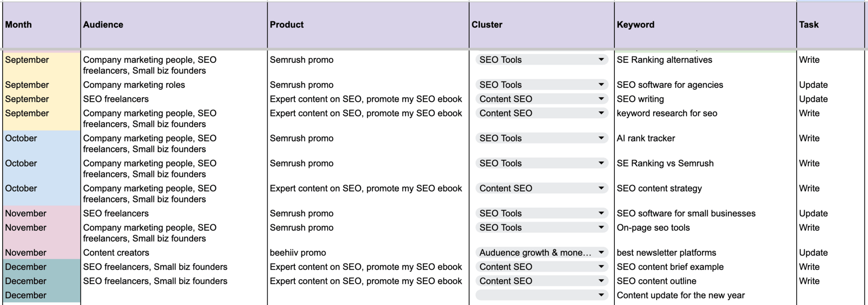Select the 'beehiiv promo' product cell

[368, 253]
